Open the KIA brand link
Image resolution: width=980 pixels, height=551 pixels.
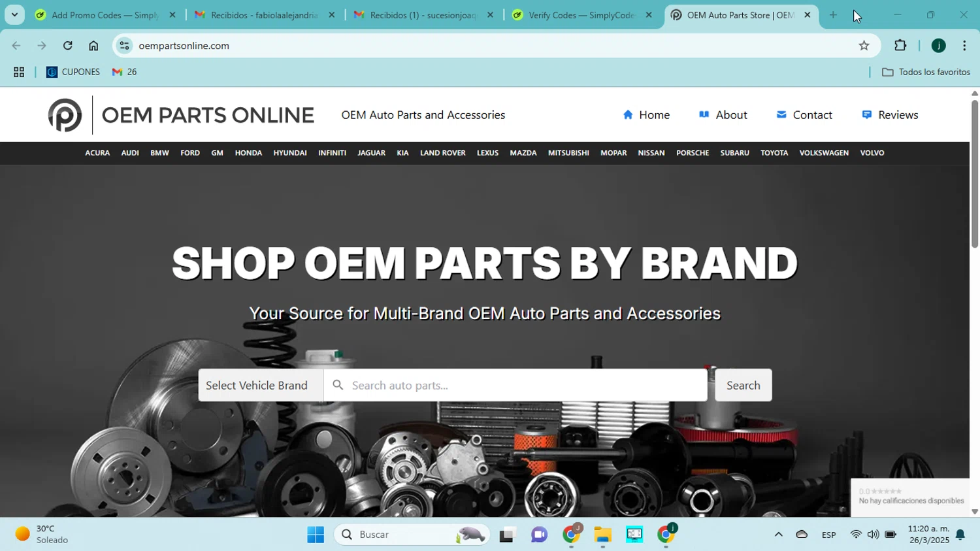402,153
